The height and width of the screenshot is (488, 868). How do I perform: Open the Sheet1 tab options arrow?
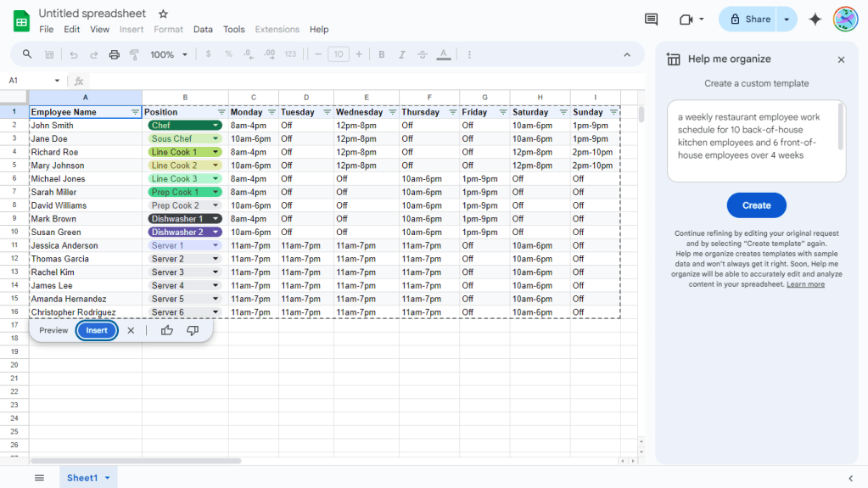108,478
